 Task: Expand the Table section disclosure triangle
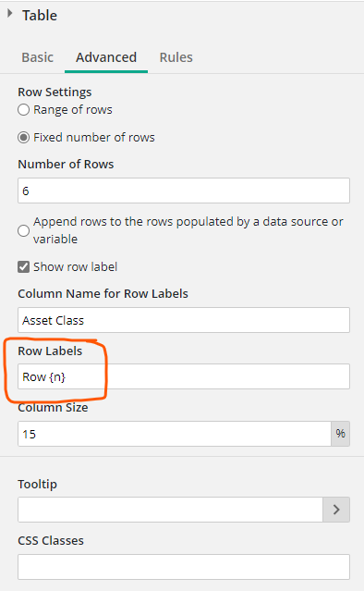pyautogui.click(x=10, y=14)
